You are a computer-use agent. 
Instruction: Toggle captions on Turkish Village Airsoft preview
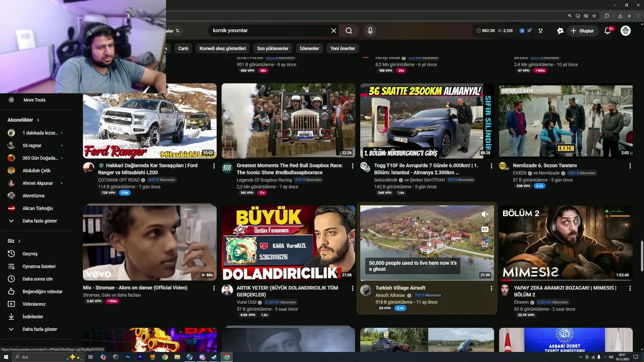(485, 229)
